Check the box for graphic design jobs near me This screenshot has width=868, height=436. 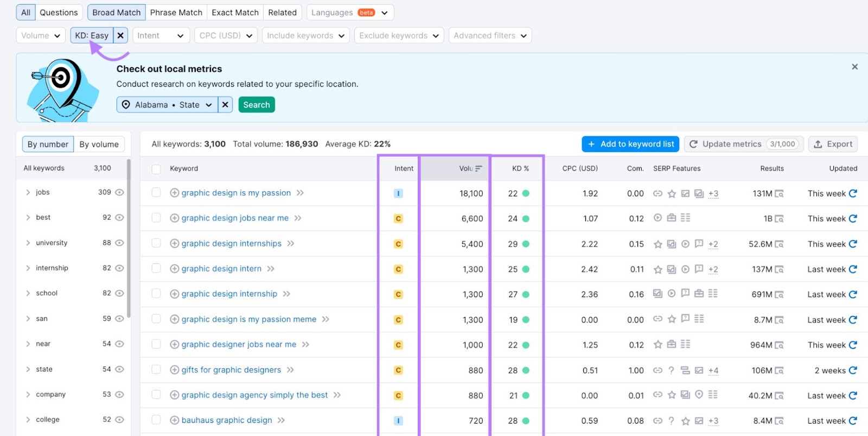156,218
